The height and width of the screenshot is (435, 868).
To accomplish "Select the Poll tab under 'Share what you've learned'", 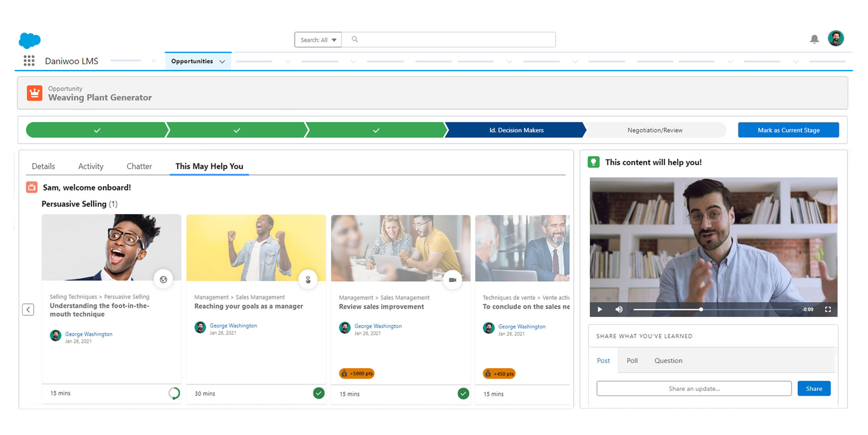I will point(632,360).
